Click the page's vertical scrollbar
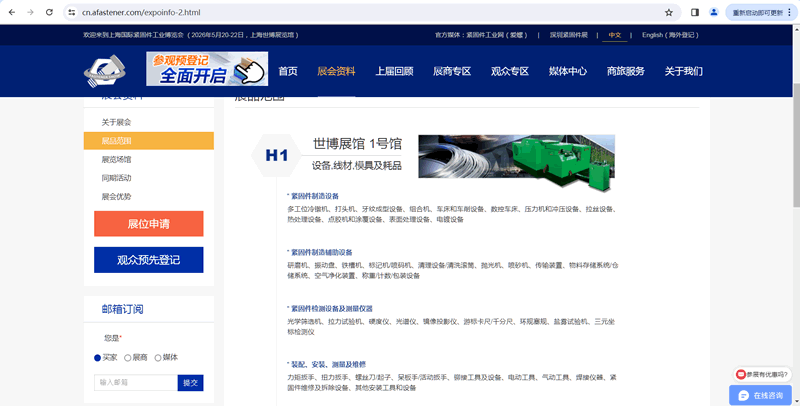The width and height of the screenshot is (800, 406). tap(795, 200)
